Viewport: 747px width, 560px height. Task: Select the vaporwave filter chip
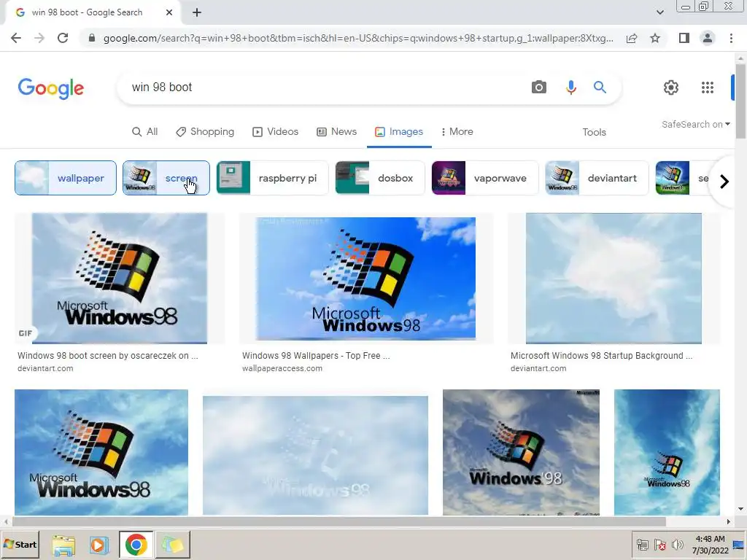pos(485,178)
